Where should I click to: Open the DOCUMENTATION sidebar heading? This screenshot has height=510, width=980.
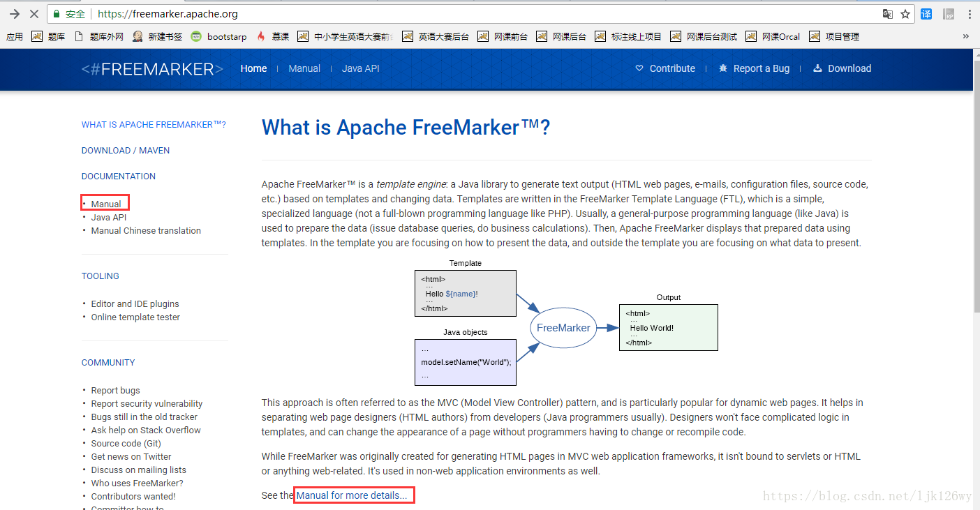(x=119, y=177)
